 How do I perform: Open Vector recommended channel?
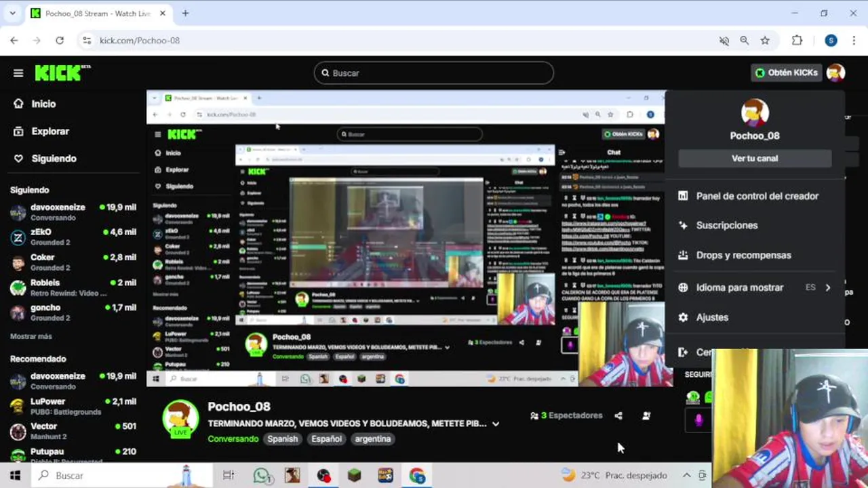pos(73,431)
